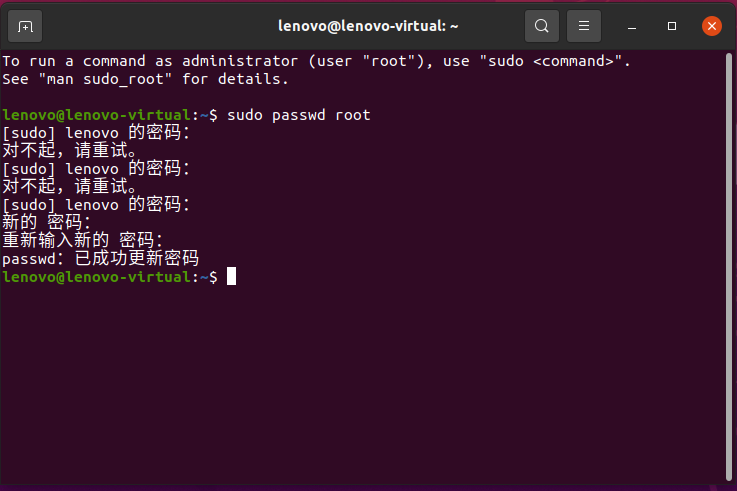Viewport: 737px width, 491px height.
Task: Open the hamburger menu
Action: click(584, 26)
